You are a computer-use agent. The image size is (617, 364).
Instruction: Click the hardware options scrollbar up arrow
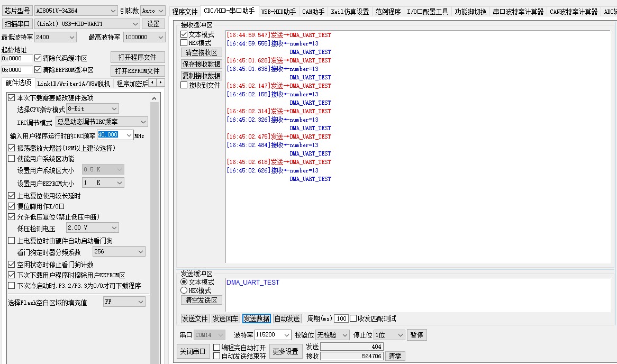pos(155,98)
